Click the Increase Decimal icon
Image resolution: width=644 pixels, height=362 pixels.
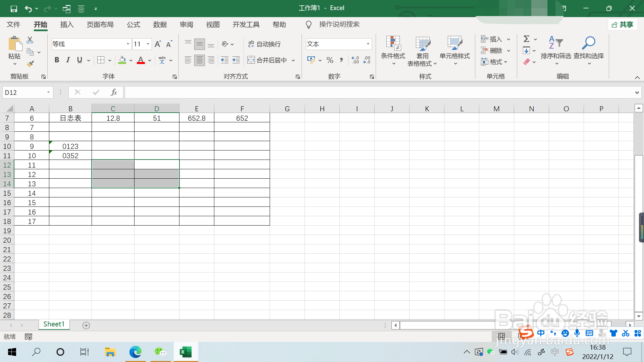click(x=355, y=60)
